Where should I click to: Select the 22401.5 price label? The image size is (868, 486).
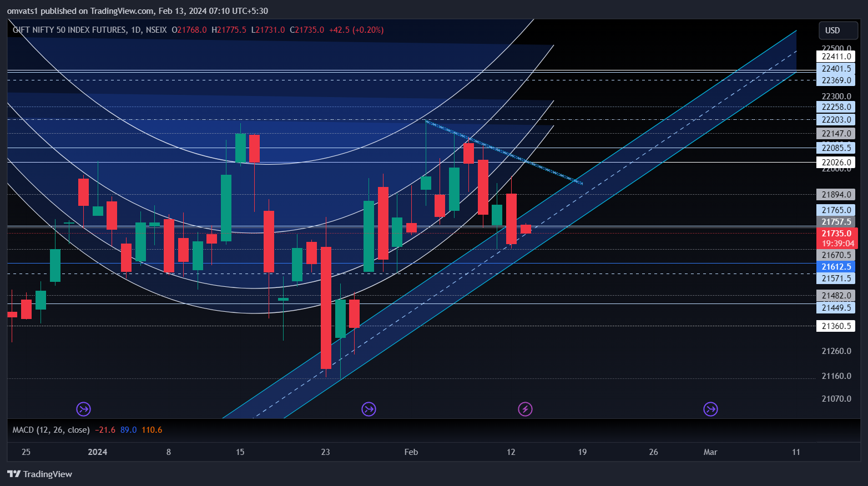[x=836, y=69]
